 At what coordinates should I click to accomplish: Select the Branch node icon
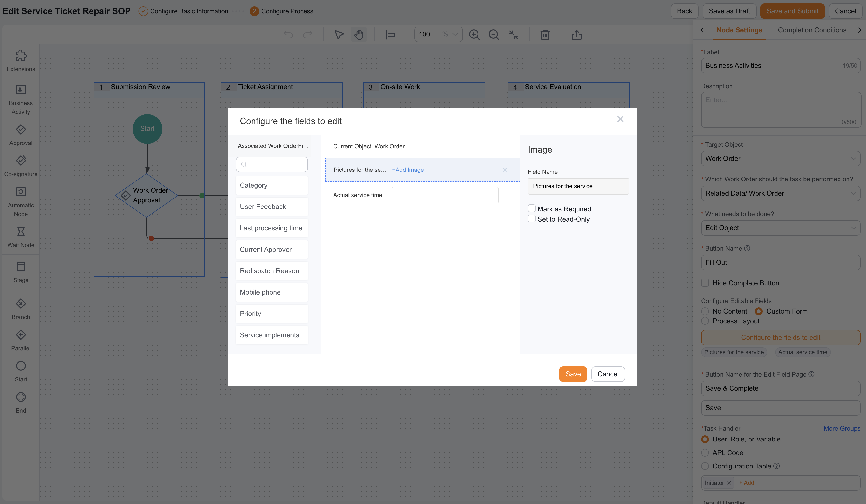click(21, 304)
